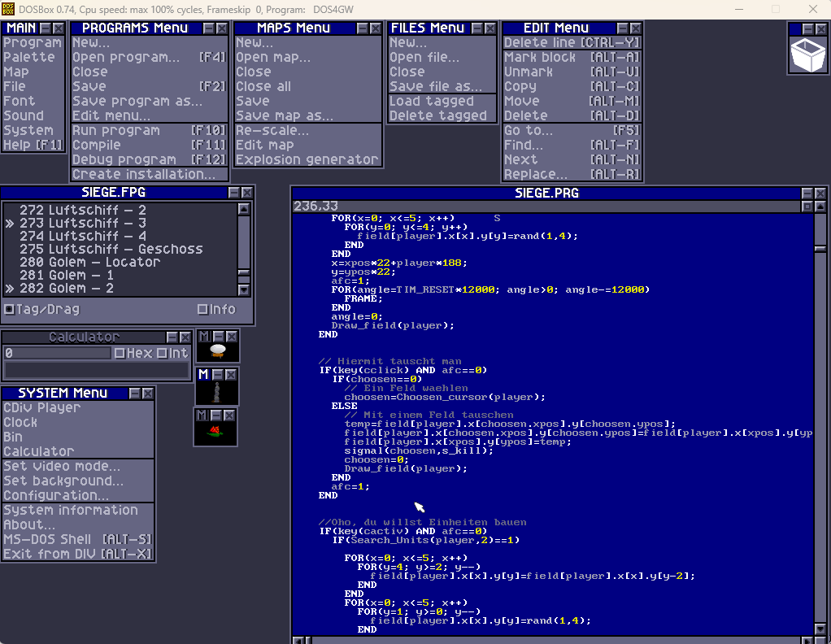Minimize the airship thumbnail window
This screenshot has width=831, height=644.
click(218, 336)
